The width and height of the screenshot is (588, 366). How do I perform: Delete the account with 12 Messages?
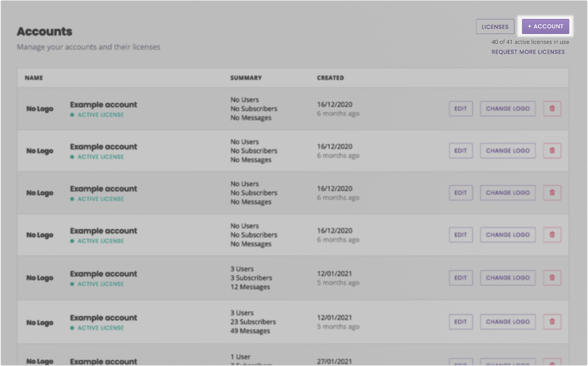click(x=552, y=277)
